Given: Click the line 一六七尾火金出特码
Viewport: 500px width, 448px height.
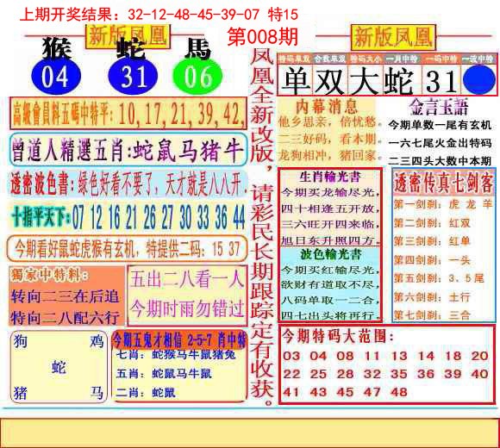Looking at the screenshot, I should click(x=440, y=143).
